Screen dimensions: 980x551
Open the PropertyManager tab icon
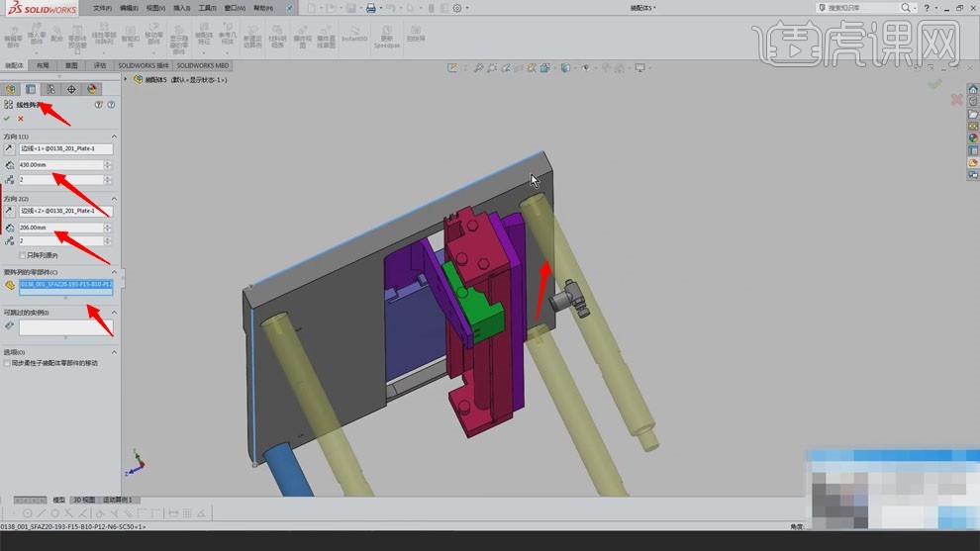coord(31,89)
